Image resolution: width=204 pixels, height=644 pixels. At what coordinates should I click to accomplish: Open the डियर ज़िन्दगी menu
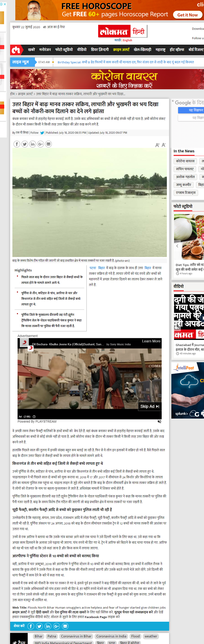(x=100, y=50)
